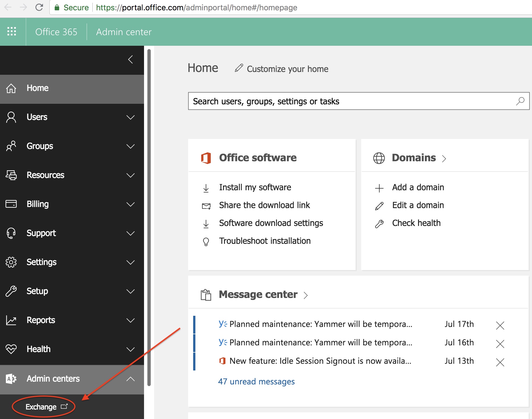The height and width of the screenshot is (419, 532).
Task: Click the browser reload icon
Action: 39,7
